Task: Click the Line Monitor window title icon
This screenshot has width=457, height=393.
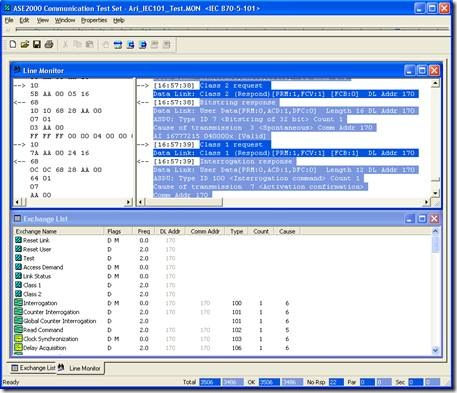Action: (17, 70)
